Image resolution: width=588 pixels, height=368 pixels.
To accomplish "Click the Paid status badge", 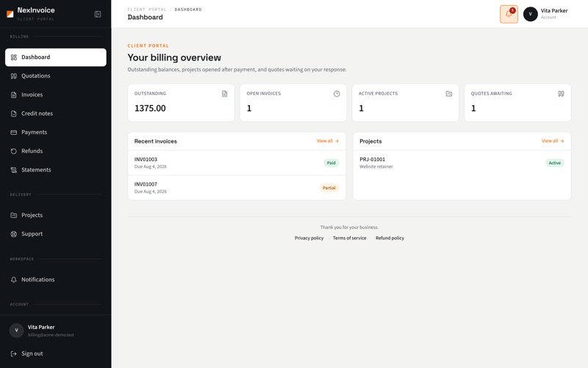I will coord(331,163).
